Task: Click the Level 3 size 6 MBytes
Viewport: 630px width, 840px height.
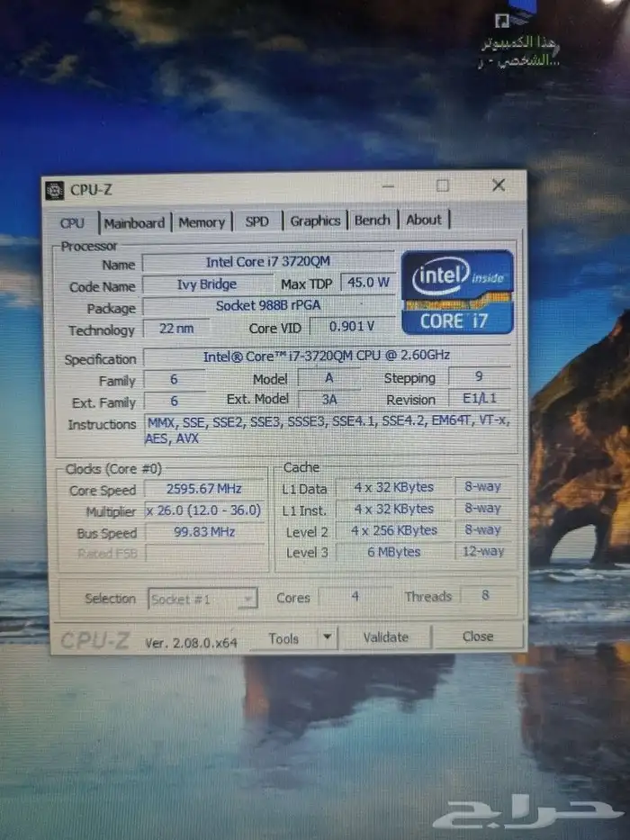Action: (394, 552)
